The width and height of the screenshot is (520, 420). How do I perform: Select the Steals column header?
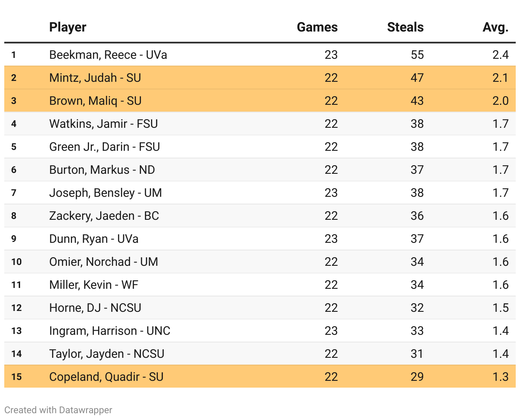coord(405,27)
